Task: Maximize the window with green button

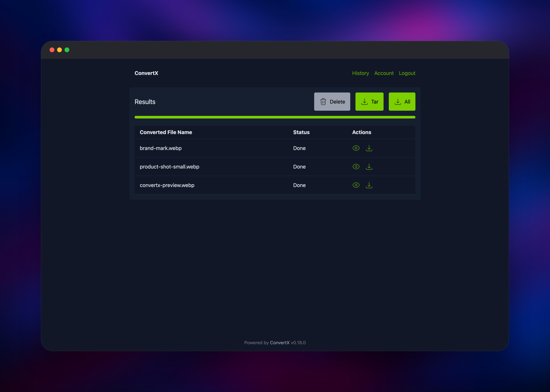Action: click(x=67, y=50)
